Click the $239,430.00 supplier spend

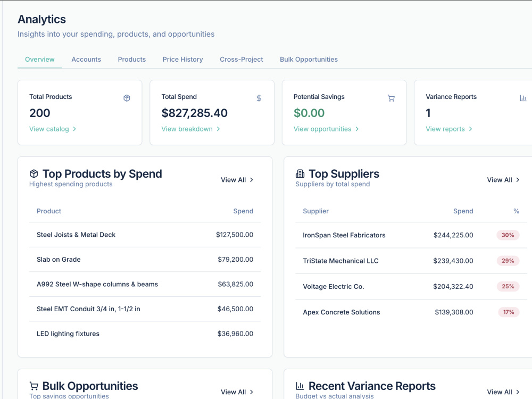(453, 261)
